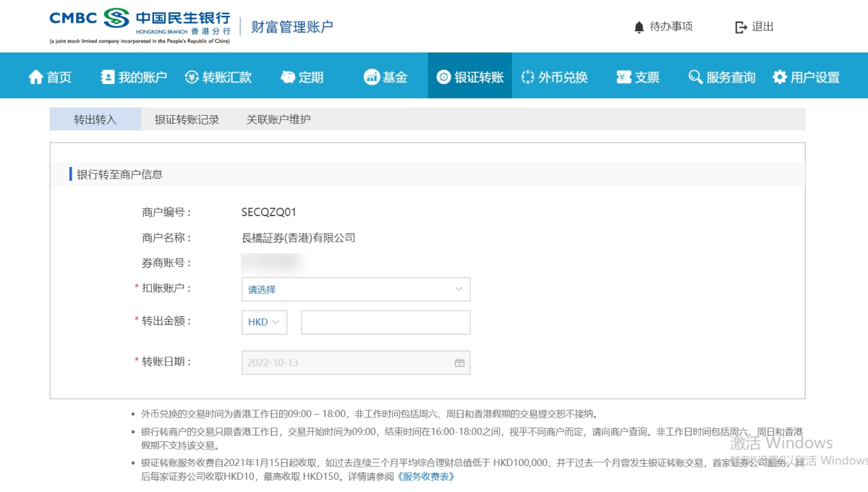This screenshot has height=492, width=868.
Task: Open the 外币兑换 menu label
Action: [563, 77]
